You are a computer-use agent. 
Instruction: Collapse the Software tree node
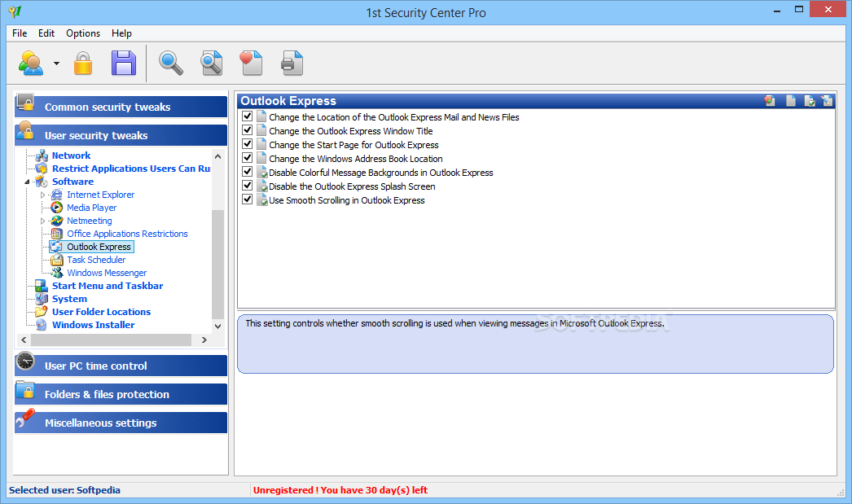[x=27, y=182]
